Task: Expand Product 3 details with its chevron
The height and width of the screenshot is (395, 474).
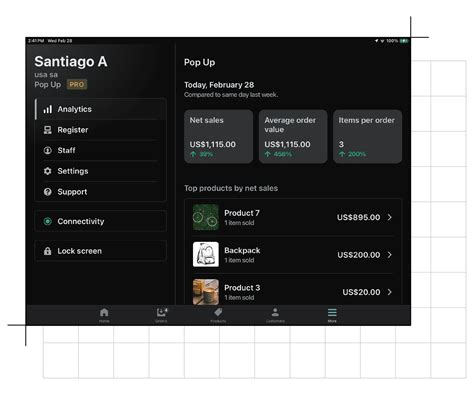Action: click(390, 292)
